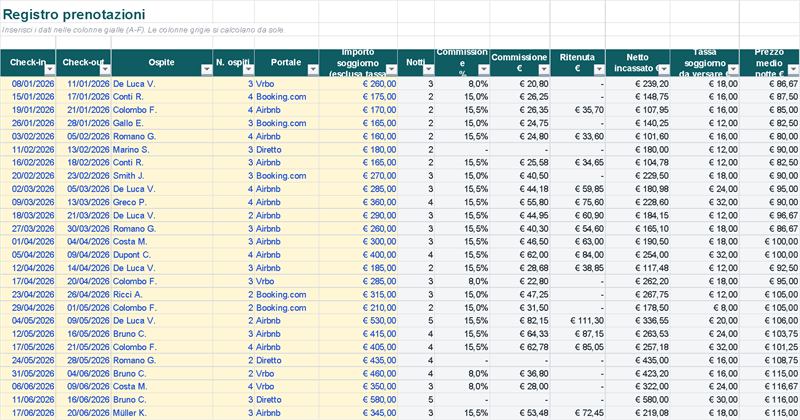
Task: Select commission cell € 53,48
Action: tap(520, 413)
